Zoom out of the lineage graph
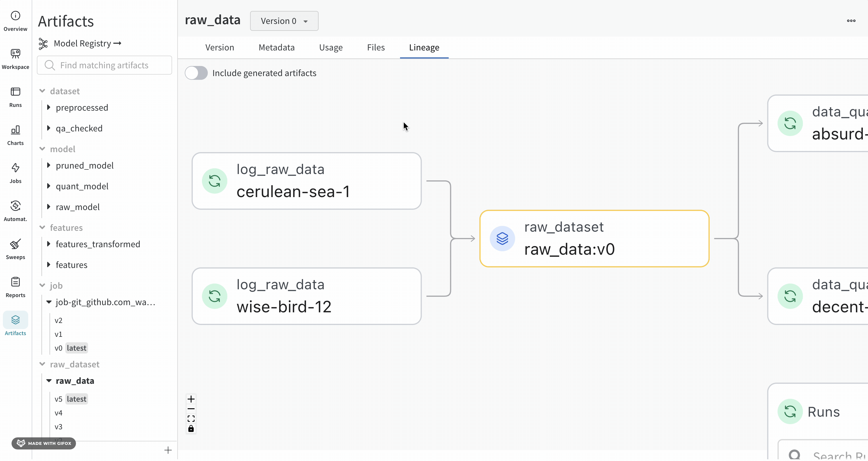This screenshot has width=868, height=461. pyautogui.click(x=191, y=409)
